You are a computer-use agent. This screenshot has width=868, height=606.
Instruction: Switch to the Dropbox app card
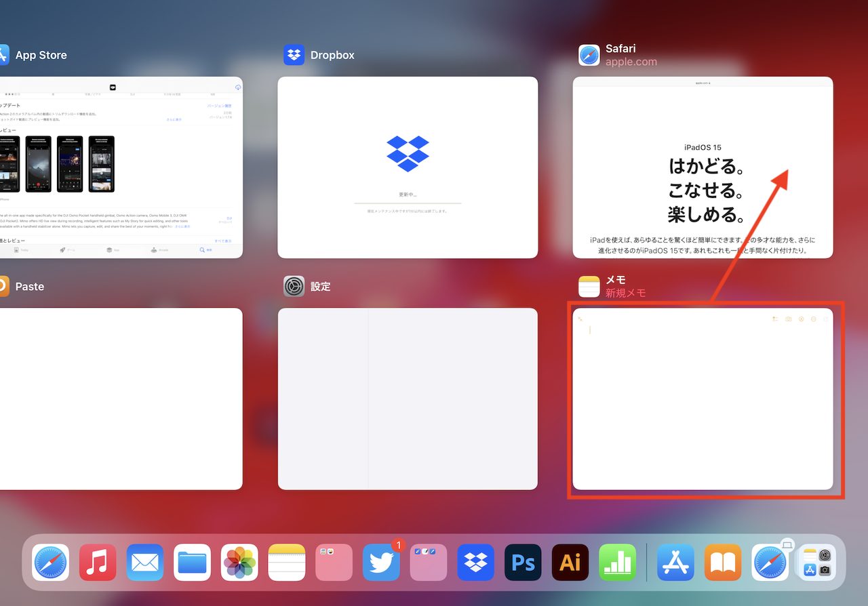pos(408,167)
